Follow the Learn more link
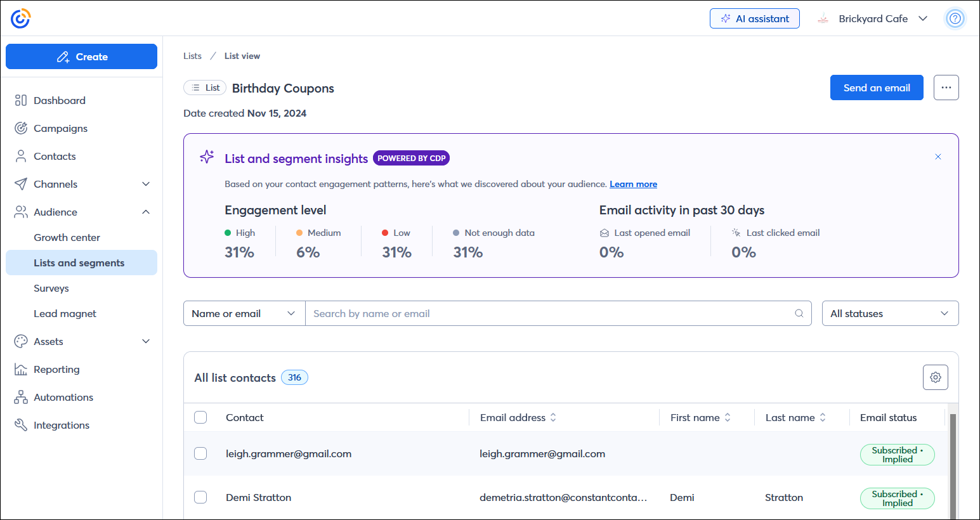The height and width of the screenshot is (520, 980). point(633,184)
